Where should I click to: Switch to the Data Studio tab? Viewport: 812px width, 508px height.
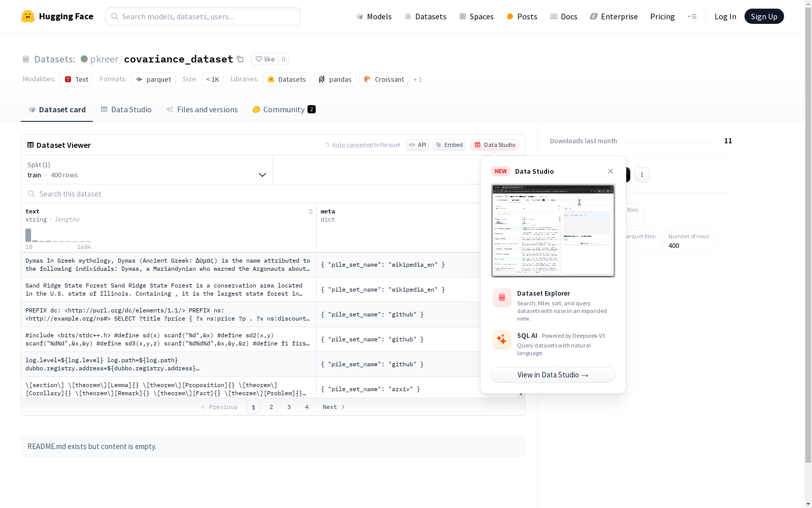[x=126, y=109]
